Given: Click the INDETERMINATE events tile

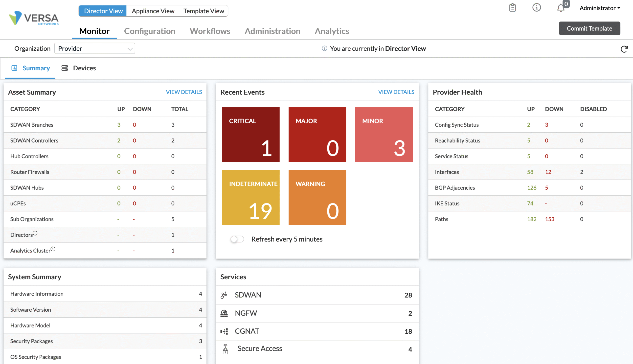Looking at the screenshot, I should click(x=250, y=198).
